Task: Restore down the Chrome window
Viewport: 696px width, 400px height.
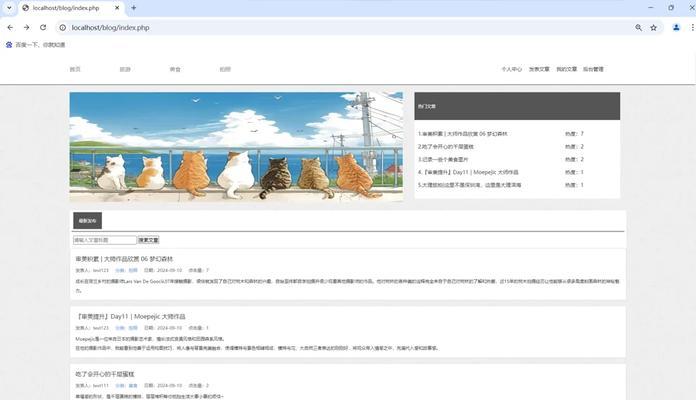Action: [x=671, y=8]
